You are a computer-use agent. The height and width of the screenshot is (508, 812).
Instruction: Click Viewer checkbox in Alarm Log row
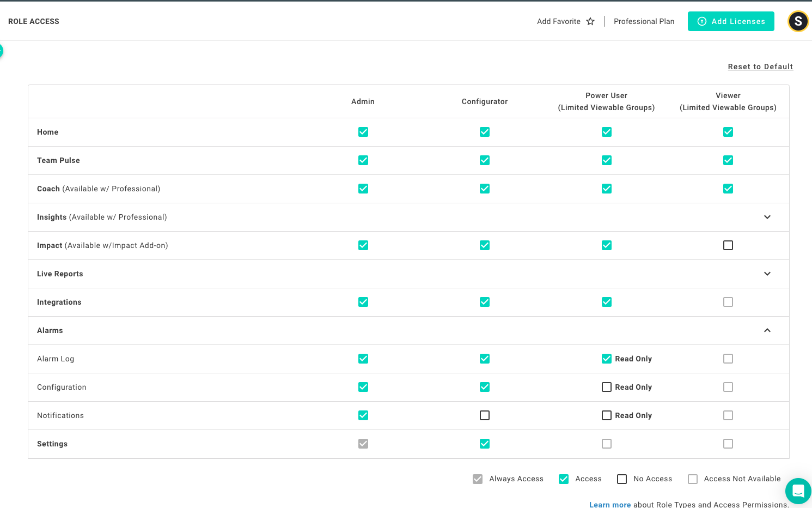[728, 359]
